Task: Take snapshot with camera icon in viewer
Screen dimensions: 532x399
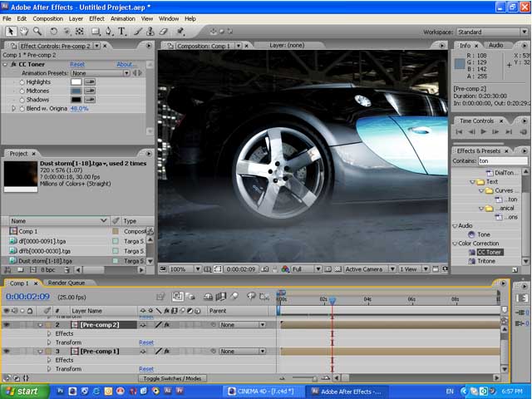Action: [264, 269]
